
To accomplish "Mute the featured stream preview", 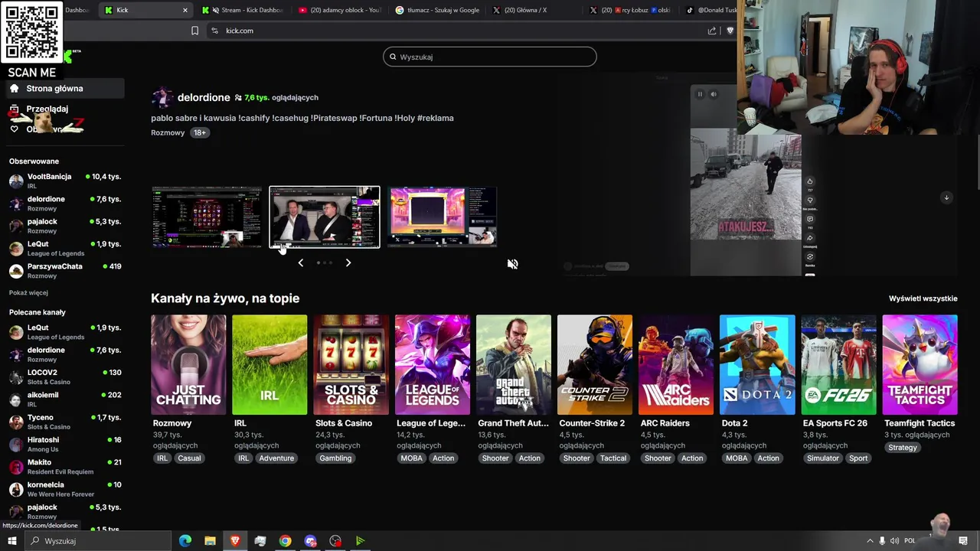I will point(714,94).
